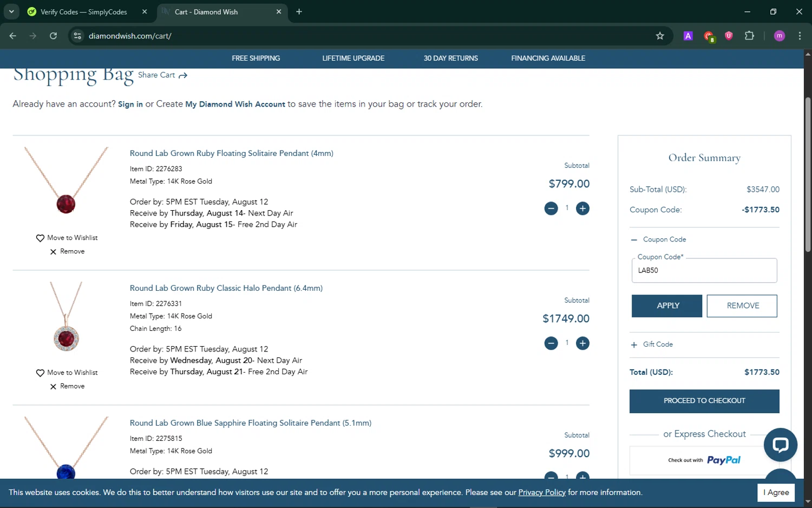Open a new browser tab
Viewport: 812px width, 508px height.
[299, 11]
